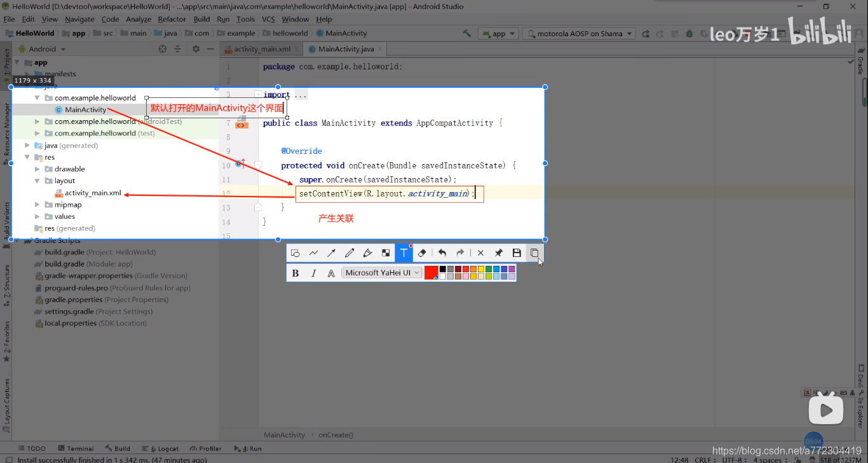Expand com.example.helloworld (androidTest) package

click(37, 121)
